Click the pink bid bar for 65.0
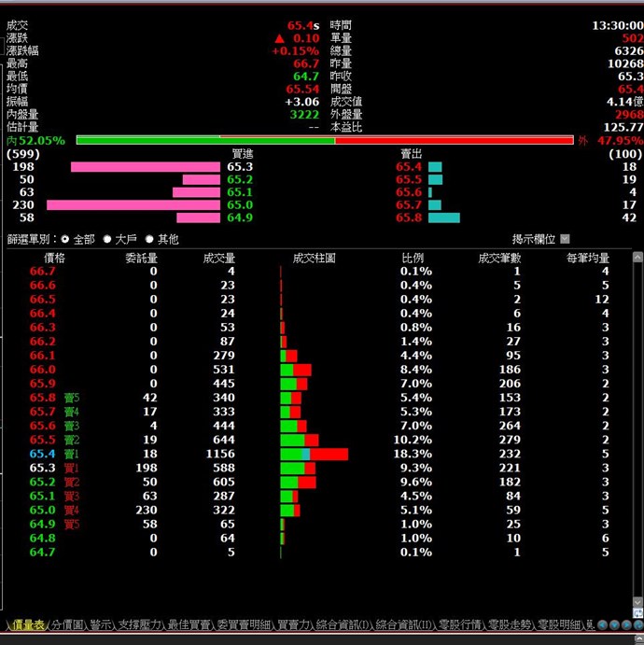Viewport: 644px width, 645px height. [133, 204]
